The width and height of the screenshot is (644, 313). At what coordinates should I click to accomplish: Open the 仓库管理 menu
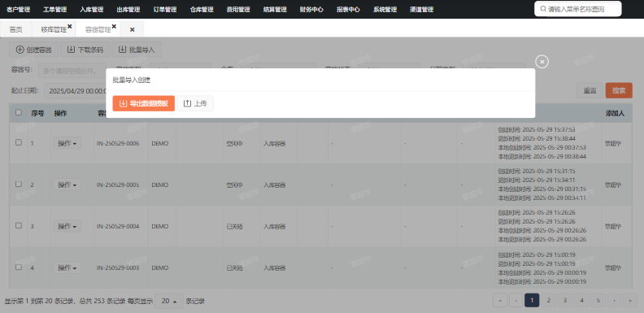point(202,10)
